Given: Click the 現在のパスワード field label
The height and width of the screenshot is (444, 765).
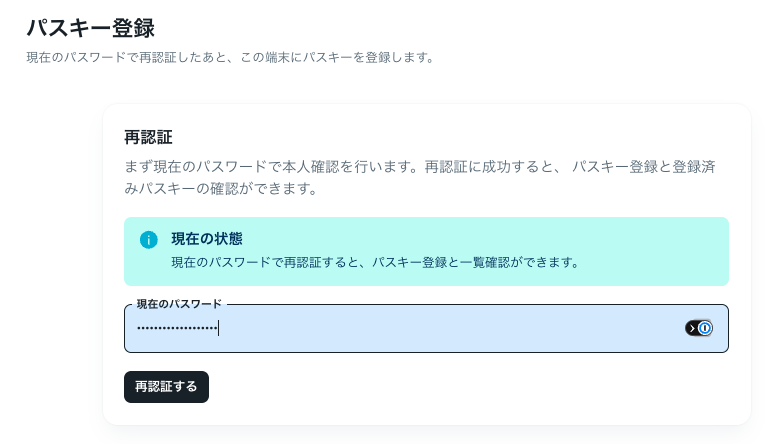Looking at the screenshot, I should click(179, 304).
